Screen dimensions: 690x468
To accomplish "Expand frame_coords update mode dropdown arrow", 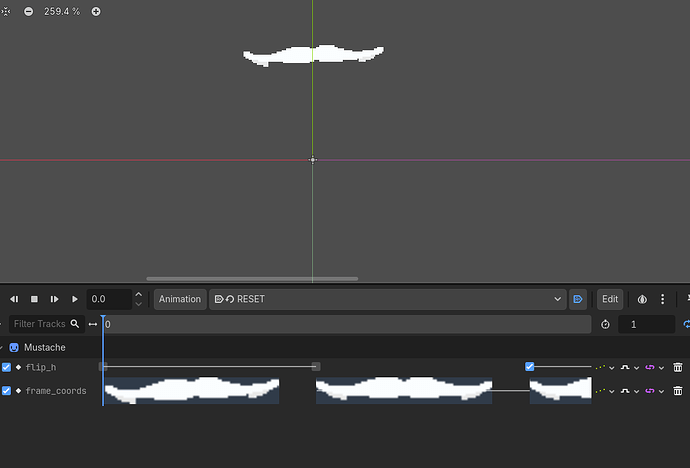I will pos(612,391).
